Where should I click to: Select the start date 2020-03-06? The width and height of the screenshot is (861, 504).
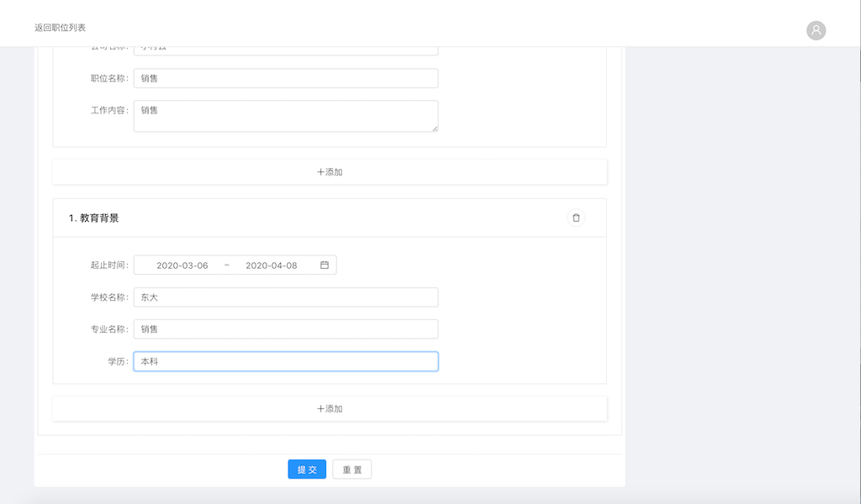pos(182,265)
